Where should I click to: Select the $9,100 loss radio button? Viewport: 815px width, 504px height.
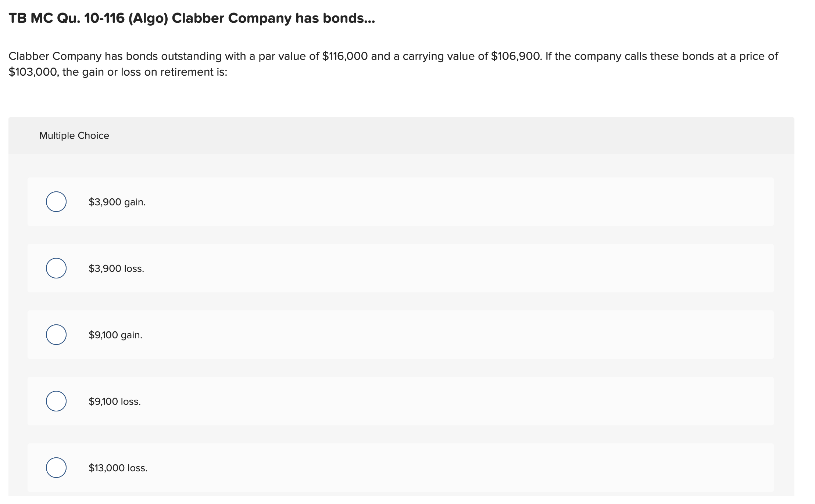coord(57,402)
